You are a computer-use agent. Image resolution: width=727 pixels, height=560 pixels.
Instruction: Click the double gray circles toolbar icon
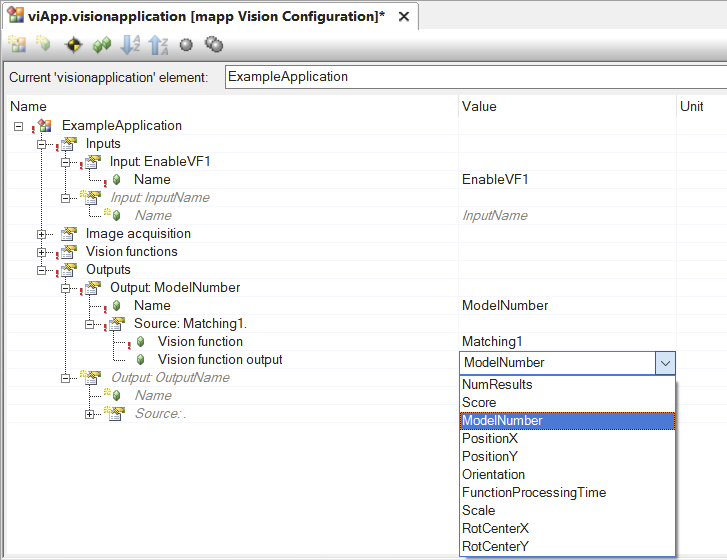coord(214,45)
